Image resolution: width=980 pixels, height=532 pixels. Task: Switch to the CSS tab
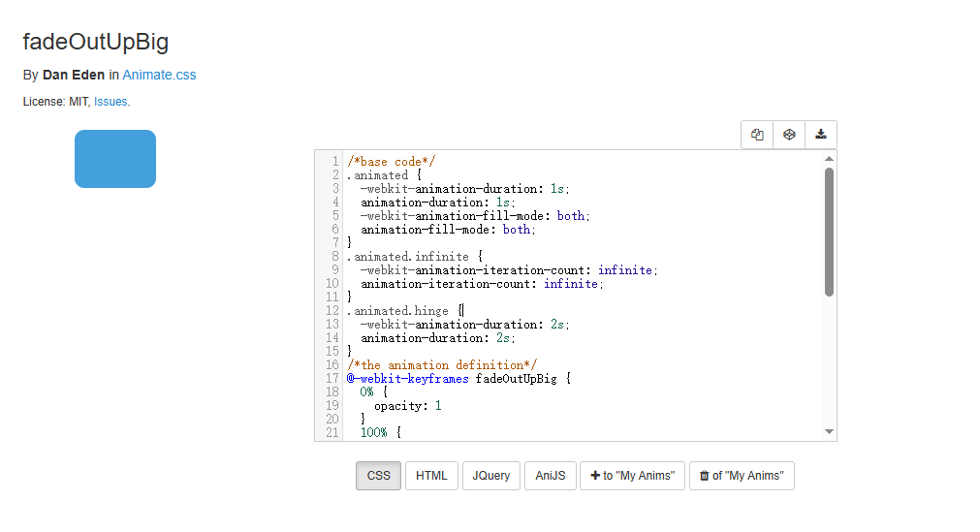pos(379,476)
